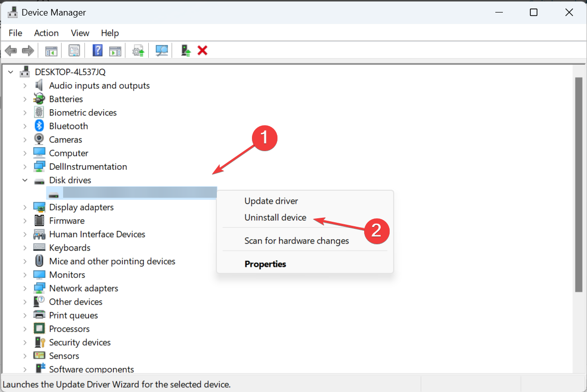Viewport: 587px width, 392px height.
Task: Click the Scan for hardware changes monitor icon
Action: pos(162,51)
